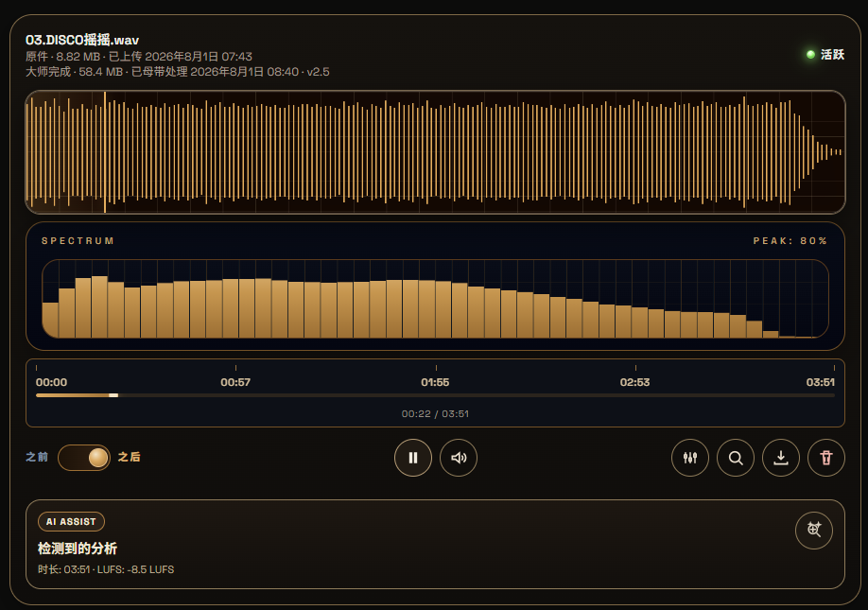Screen dimensions: 868x610
Task: Select the 之前 label
Action: [37, 457]
